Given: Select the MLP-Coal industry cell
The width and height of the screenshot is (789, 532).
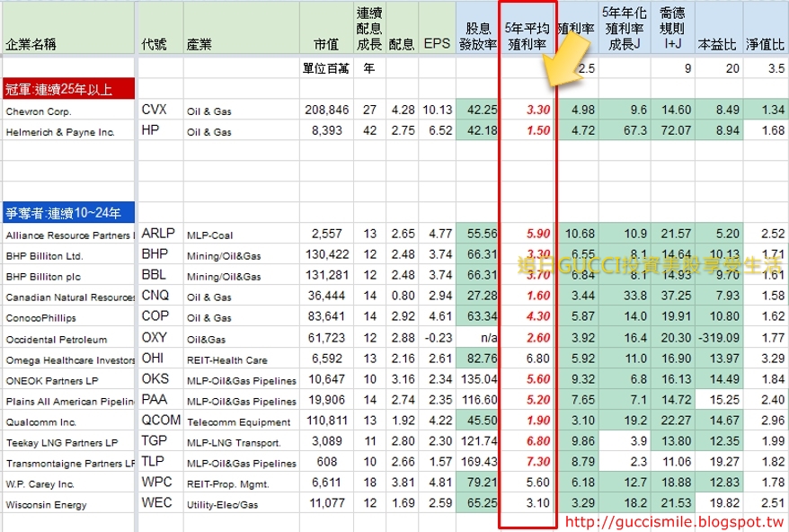Looking at the screenshot, I should tap(242, 234).
